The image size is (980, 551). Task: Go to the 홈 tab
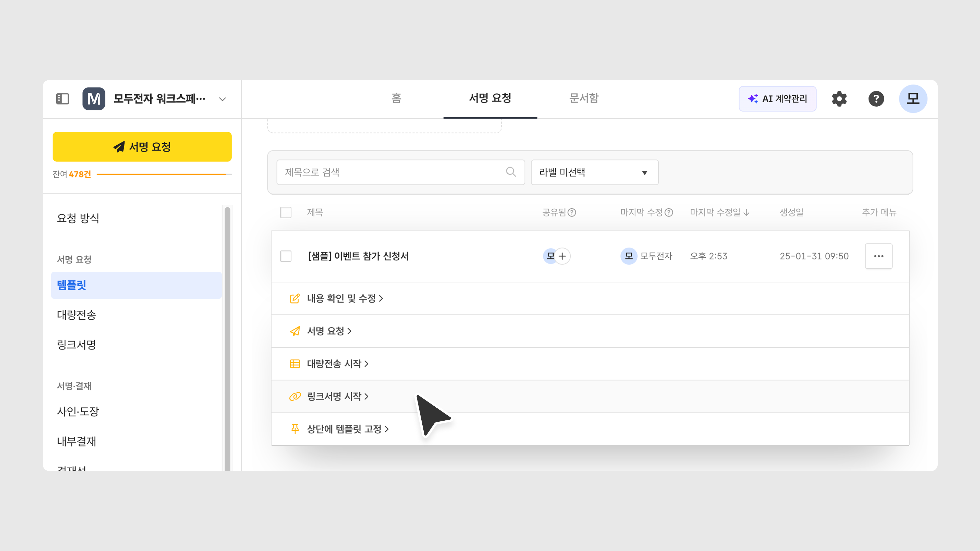[396, 98]
